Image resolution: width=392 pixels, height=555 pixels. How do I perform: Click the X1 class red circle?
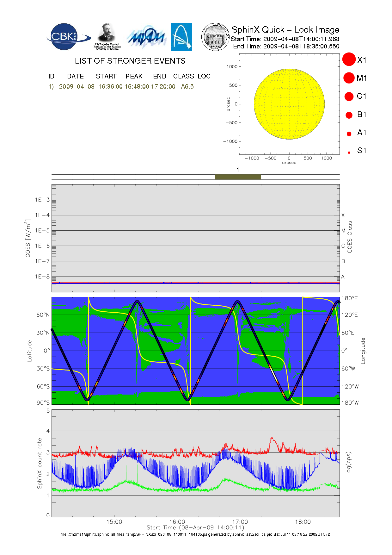point(349,59)
